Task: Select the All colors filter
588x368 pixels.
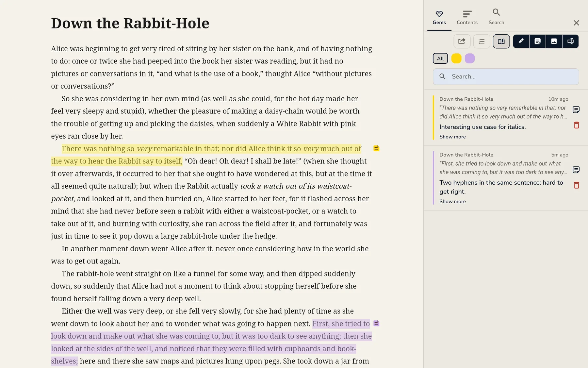Action: coord(440,59)
